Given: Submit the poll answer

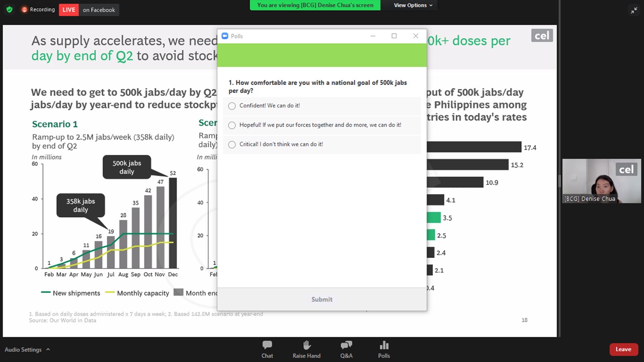Looking at the screenshot, I should tap(321, 300).
